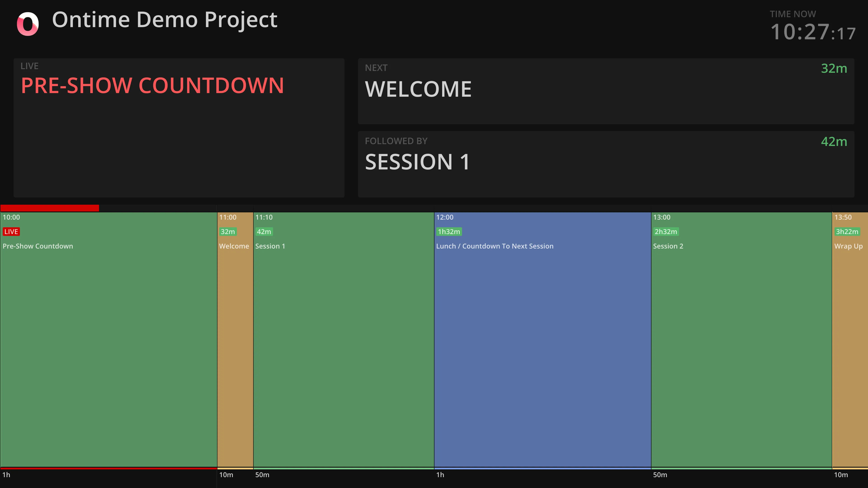Image resolution: width=868 pixels, height=488 pixels.
Task: Click the Ontime logo icon
Action: [x=28, y=24]
